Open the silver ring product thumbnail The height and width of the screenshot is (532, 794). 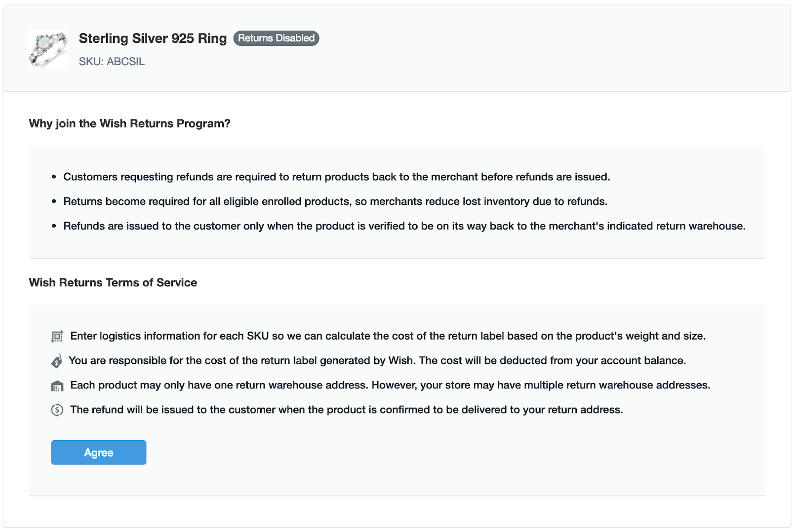point(48,49)
